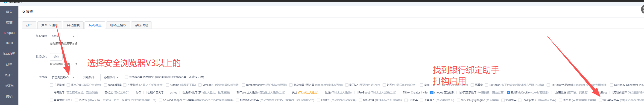Click the 升级插件 button

click(x=89, y=77)
